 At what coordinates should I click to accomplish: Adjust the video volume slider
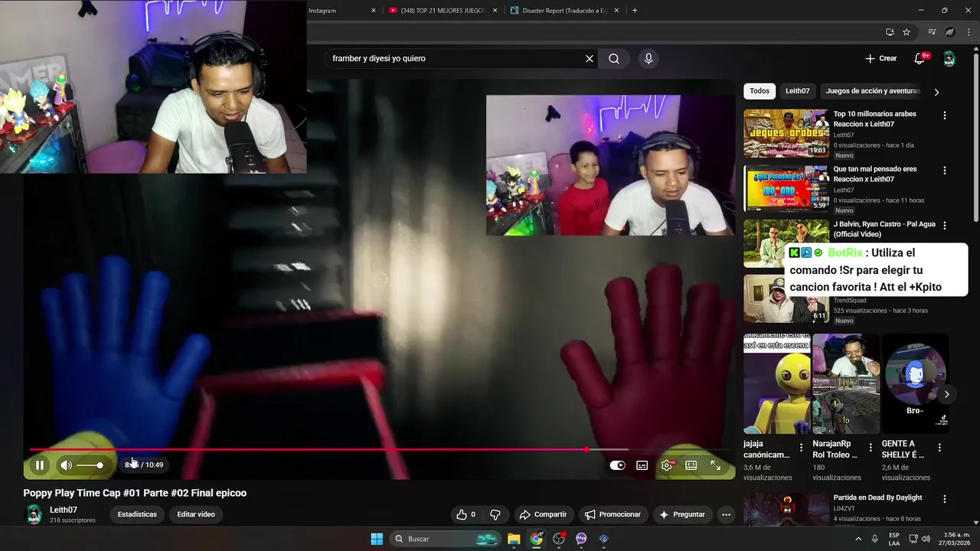[89, 465]
